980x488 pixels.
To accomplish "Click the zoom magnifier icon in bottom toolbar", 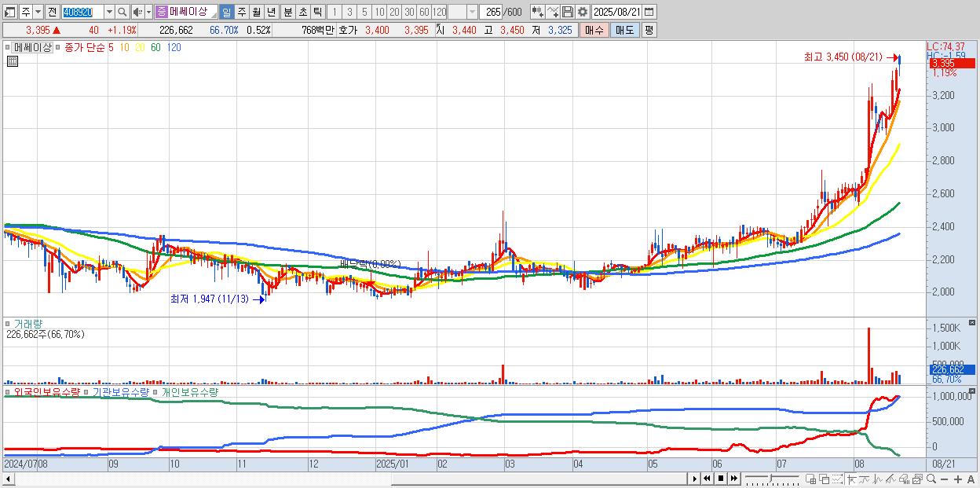I will point(931,479).
